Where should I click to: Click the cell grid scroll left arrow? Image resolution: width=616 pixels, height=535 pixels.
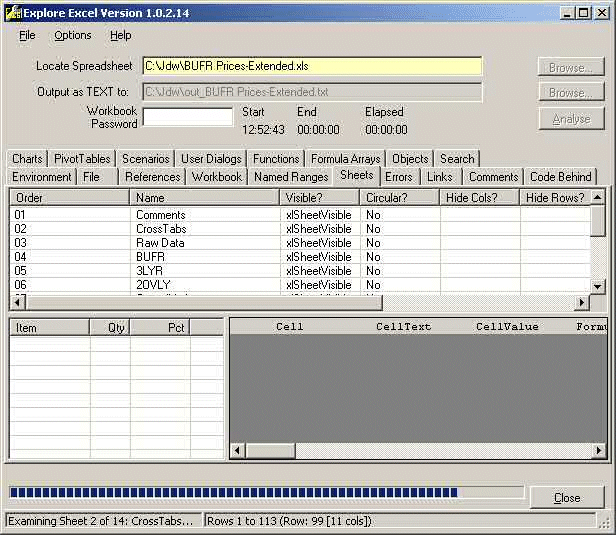pyautogui.click(x=237, y=451)
